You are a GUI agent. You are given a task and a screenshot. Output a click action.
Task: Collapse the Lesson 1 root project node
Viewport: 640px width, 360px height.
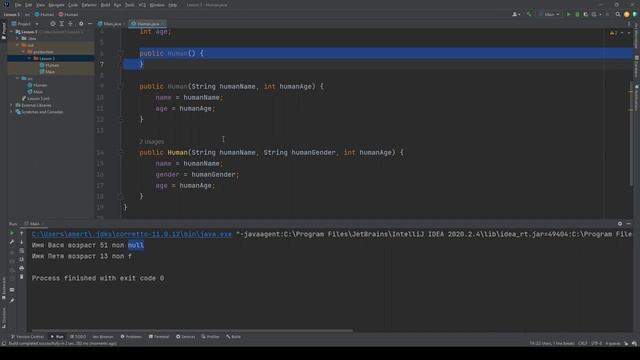coord(11,32)
